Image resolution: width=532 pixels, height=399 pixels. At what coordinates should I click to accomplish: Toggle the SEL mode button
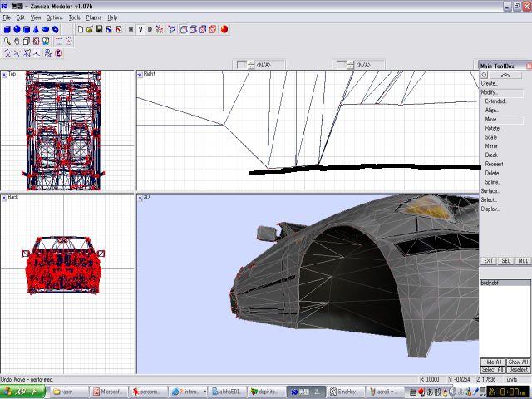pyautogui.click(x=505, y=260)
